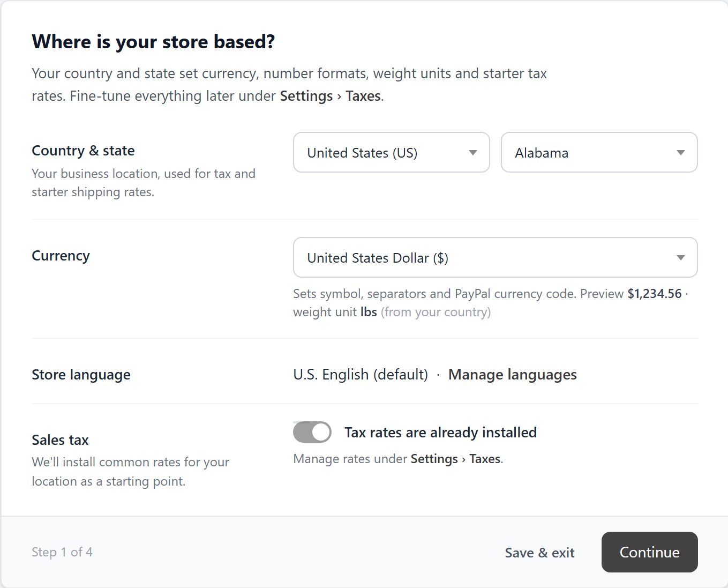Click 'Tax rates are already installed' text
This screenshot has height=588, width=728.
(440, 433)
